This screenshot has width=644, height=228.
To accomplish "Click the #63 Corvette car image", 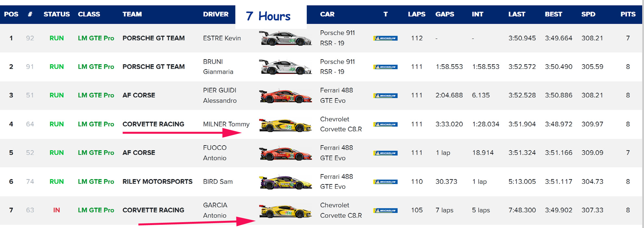I will click(285, 211).
